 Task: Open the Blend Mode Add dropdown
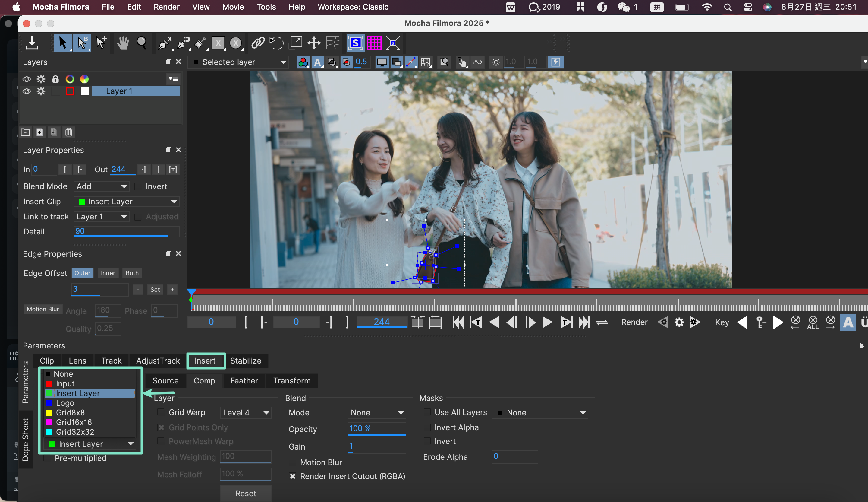(x=101, y=186)
